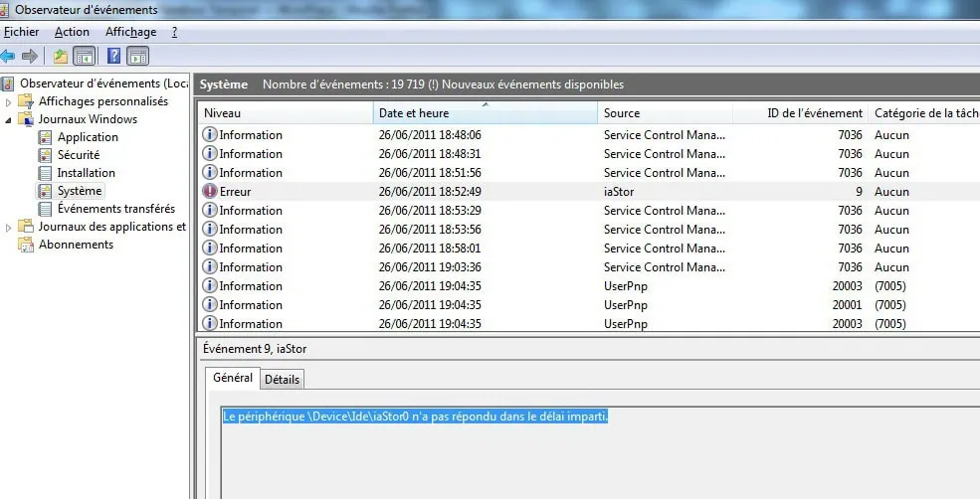Toggle the action pane toolbar icon
The height and width of the screenshot is (499, 980).
(137, 56)
